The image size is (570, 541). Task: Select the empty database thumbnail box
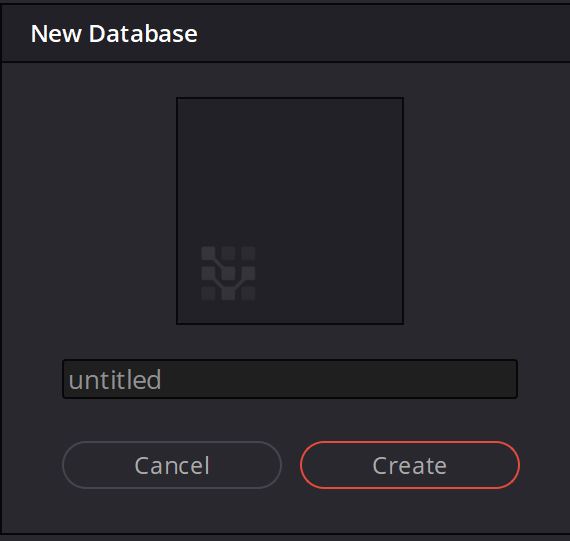coord(290,211)
